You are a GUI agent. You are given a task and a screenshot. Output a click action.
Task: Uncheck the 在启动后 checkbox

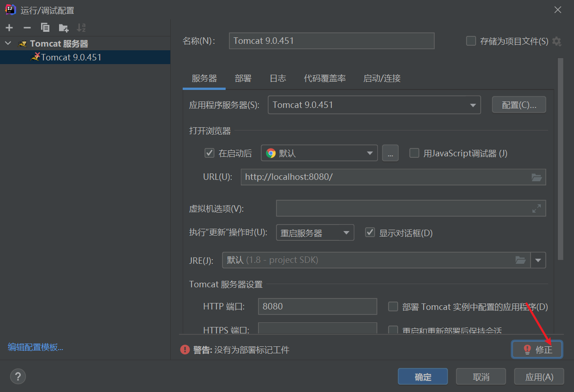click(209, 153)
